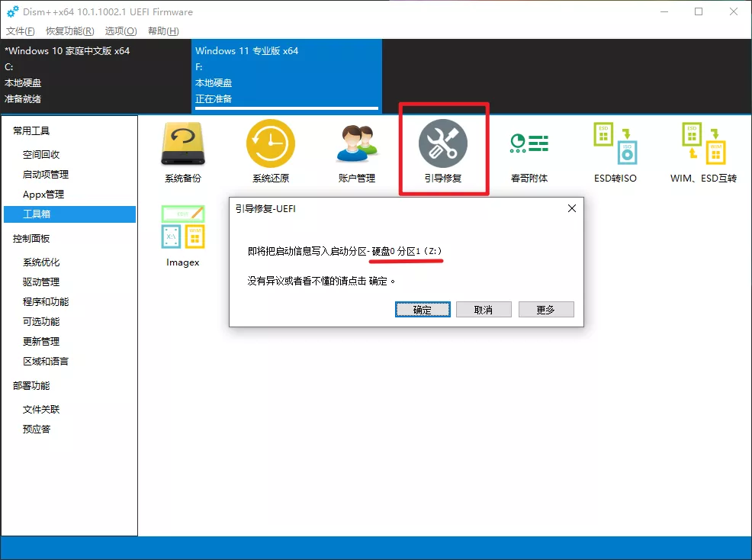Open the 选项 menu
The width and height of the screenshot is (752, 560).
pyautogui.click(x=119, y=31)
